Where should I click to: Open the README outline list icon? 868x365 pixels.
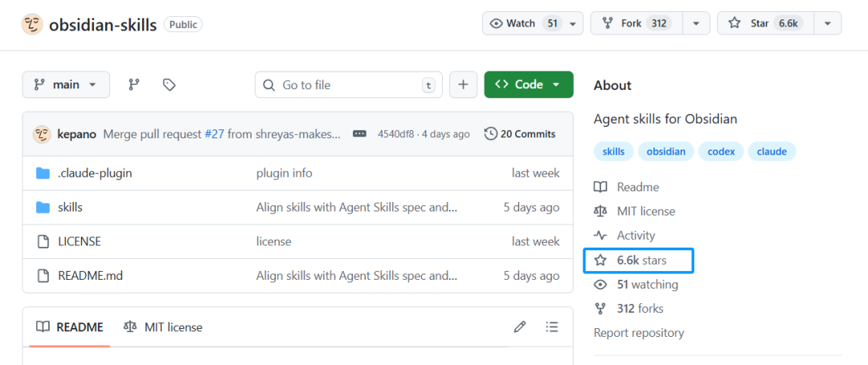click(x=552, y=326)
